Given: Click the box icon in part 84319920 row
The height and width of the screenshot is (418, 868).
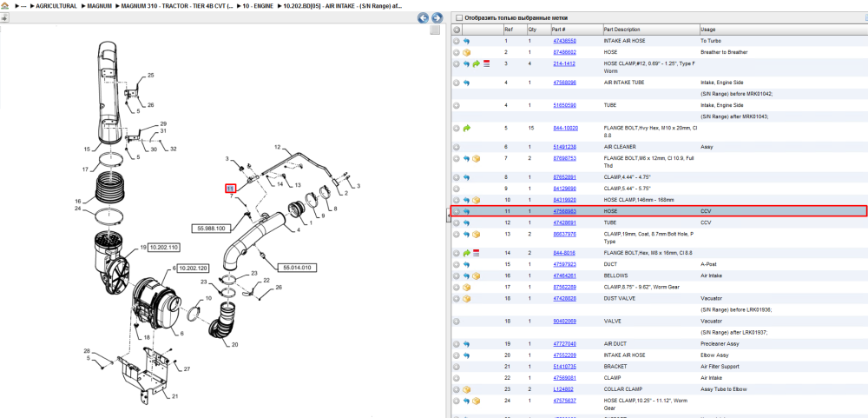Looking at the screenshot, I should (476, 200).
